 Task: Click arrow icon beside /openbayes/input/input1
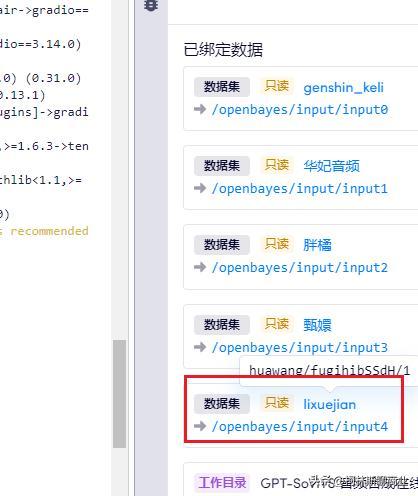coord(200,188)
